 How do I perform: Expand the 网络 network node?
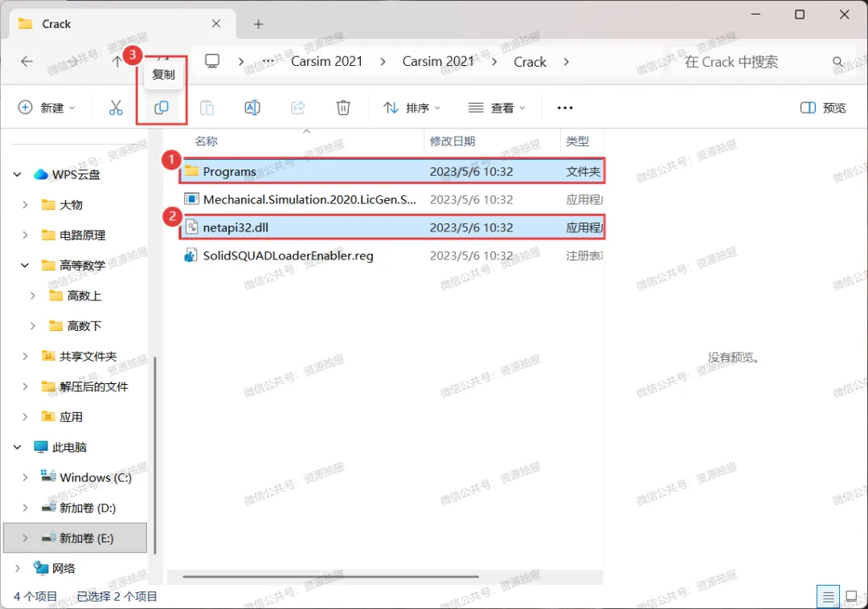(17, 568)
